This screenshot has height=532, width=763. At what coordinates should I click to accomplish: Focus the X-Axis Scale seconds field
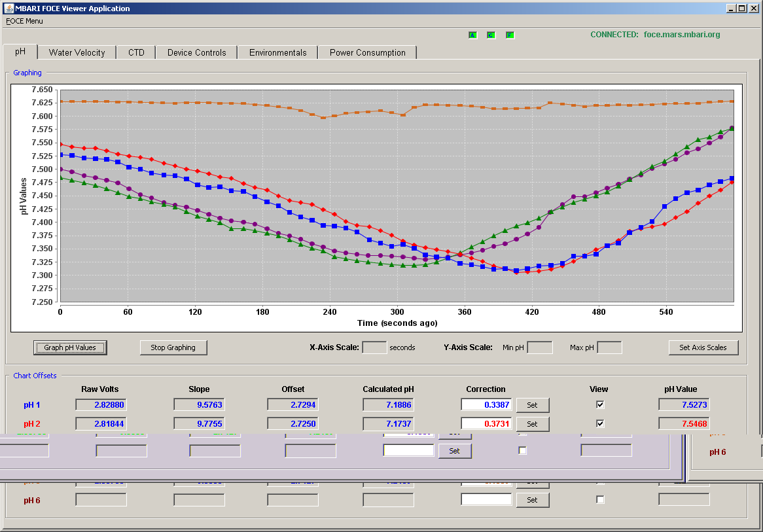click(375, 347)
